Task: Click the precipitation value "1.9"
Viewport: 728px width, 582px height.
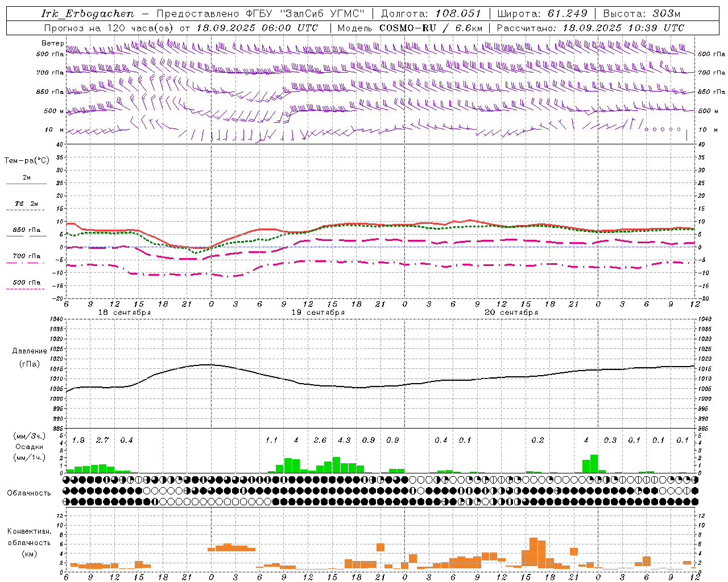Action: (x=78, y=440)
